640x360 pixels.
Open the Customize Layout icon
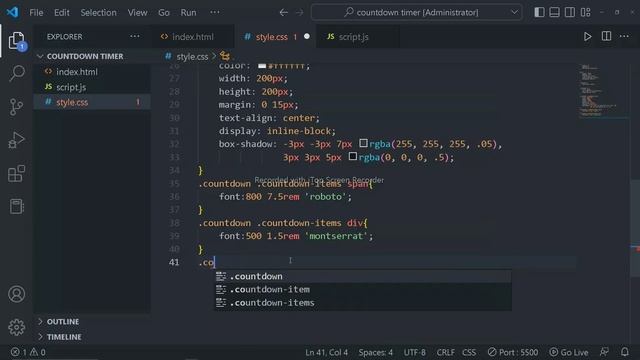point(586,12)
